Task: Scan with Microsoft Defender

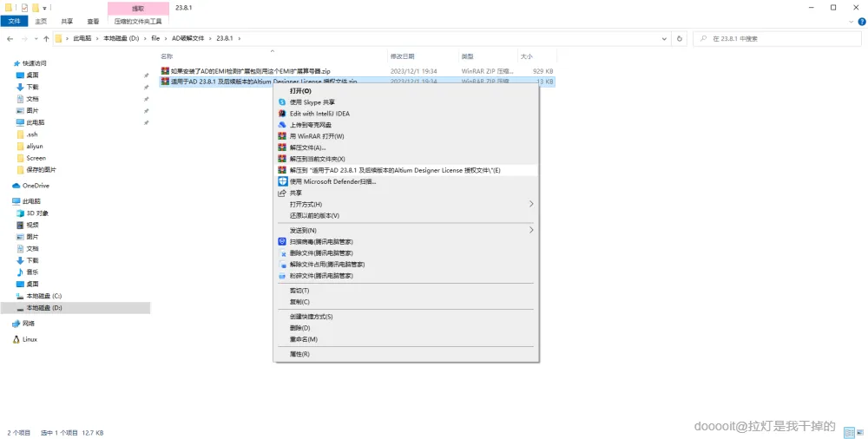Action: pos(405,181)
